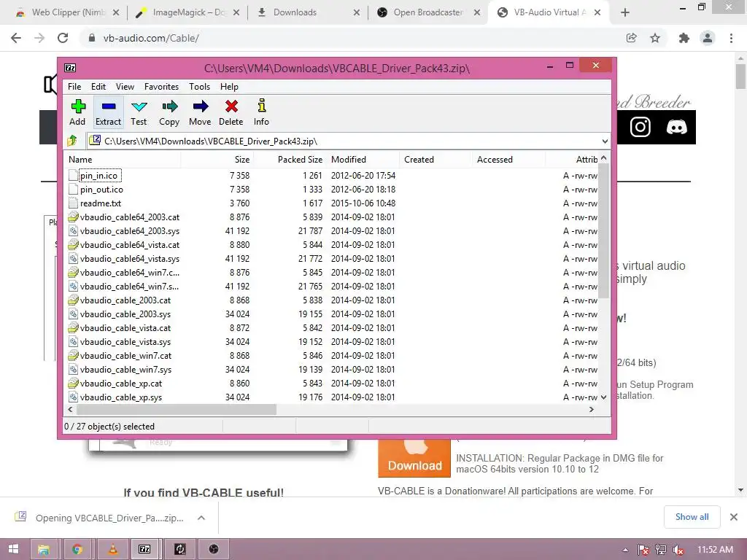The image size is (747, 560).
Task: Switch to the ImageMagick browser tab
Action: [187, 12]
